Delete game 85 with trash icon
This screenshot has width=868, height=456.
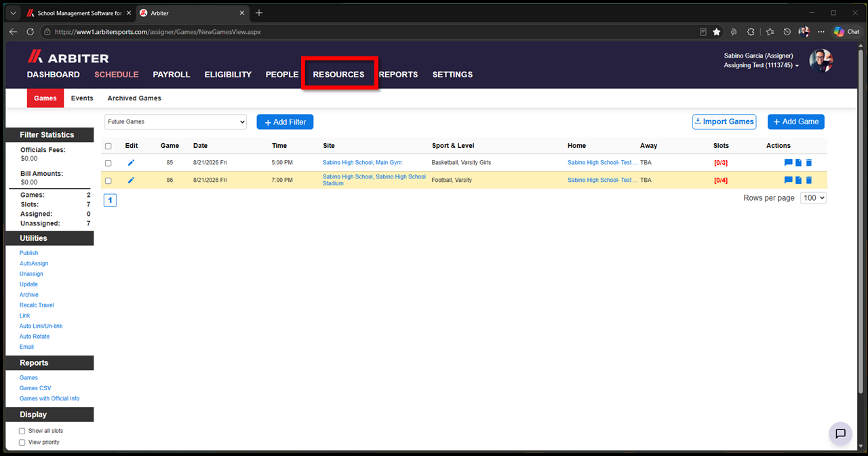click(809, 163)
